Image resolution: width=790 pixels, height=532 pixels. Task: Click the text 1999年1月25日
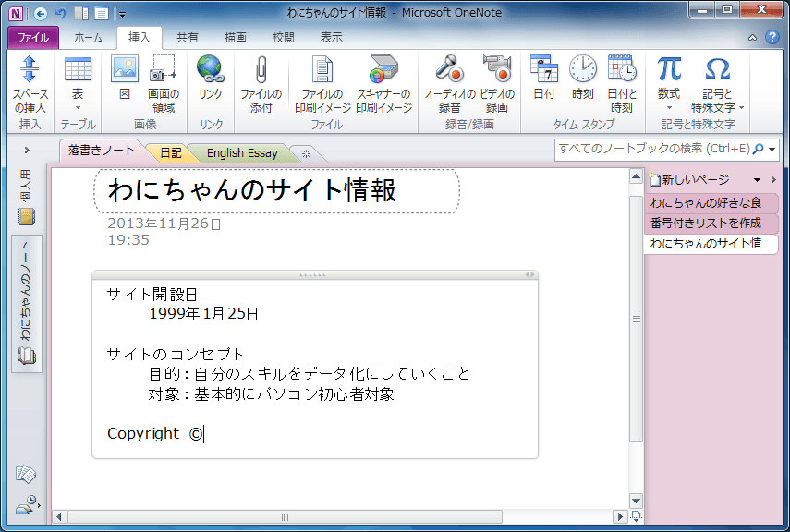point(203,314)
